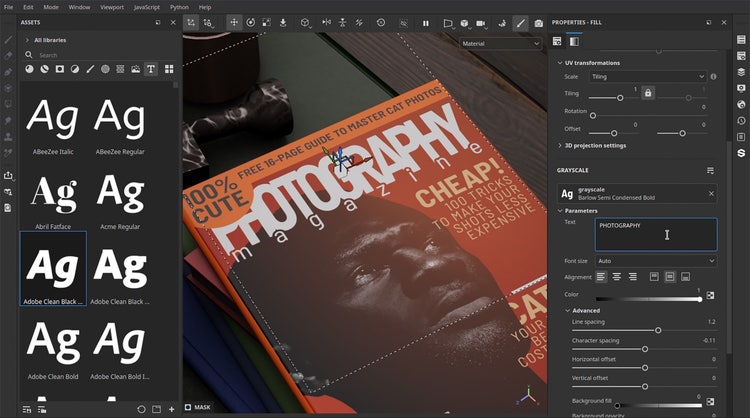This screenshot has height=418, width=750.
Task: Click the camera screenshot icon in toolbar
Action: [539, 22]
